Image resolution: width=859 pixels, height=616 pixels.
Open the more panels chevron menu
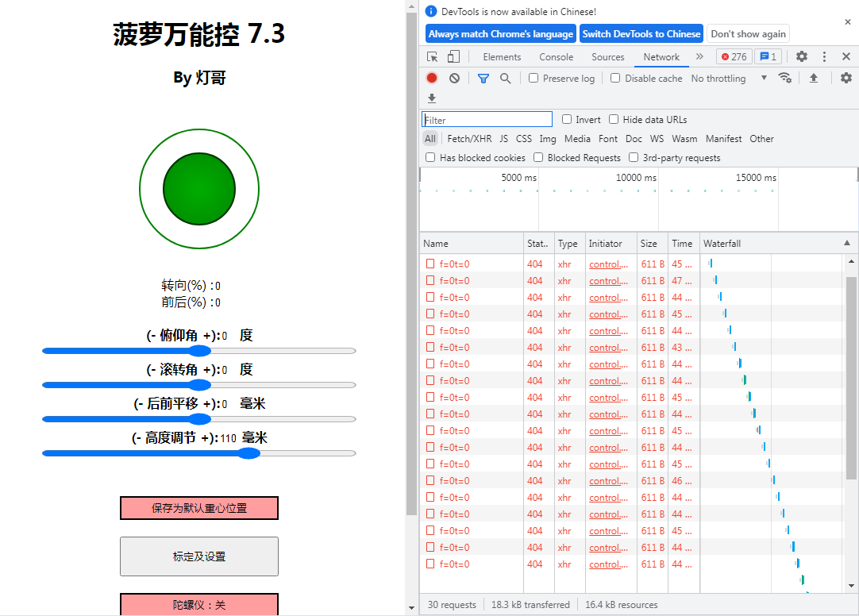[x=700, y=56]
